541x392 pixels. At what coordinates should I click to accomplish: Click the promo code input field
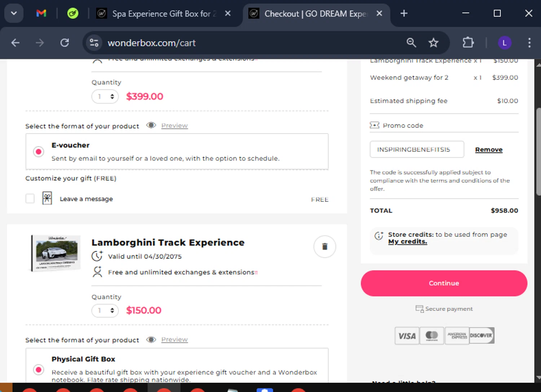coord(417,149)
